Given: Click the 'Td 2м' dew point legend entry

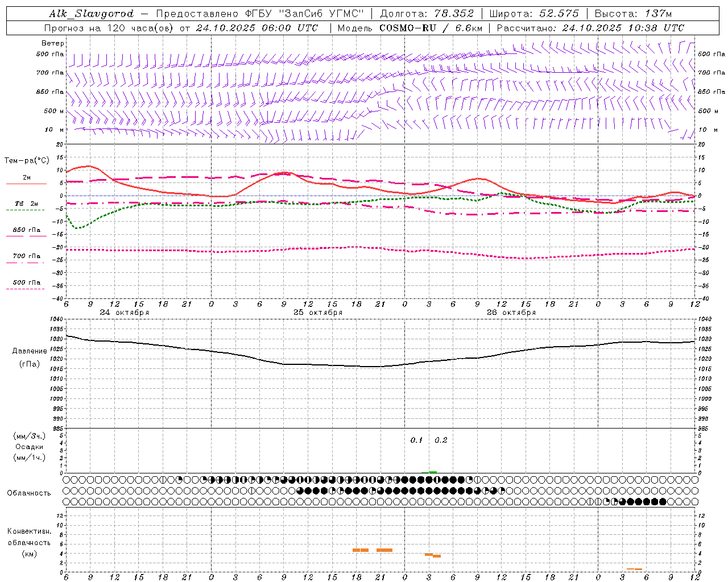Looking at the screenshot, I should (26, 203).
